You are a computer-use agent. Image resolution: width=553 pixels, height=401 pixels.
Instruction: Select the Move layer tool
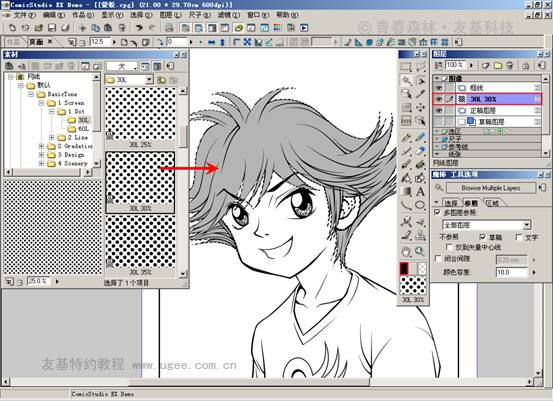coord(420,107)
